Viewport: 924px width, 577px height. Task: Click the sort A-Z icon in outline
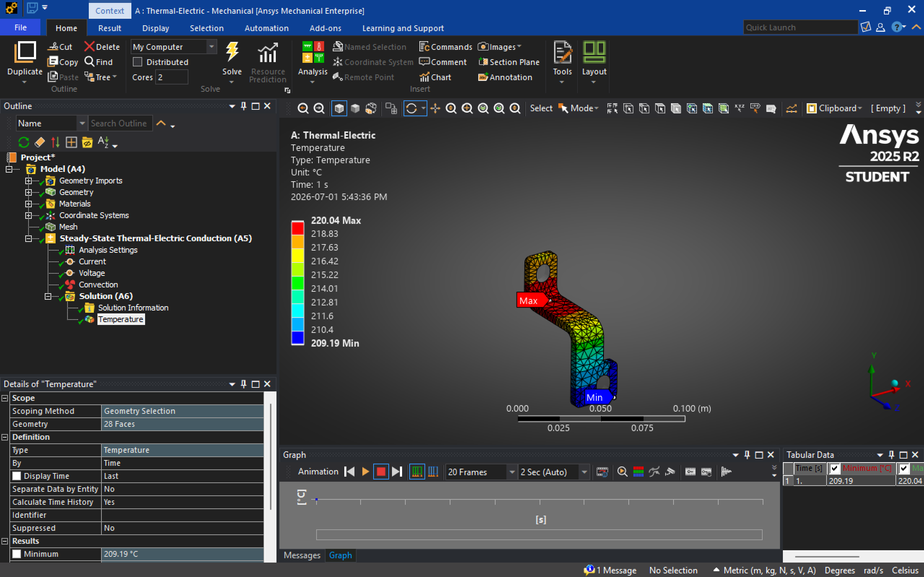(x=103, y=142)
